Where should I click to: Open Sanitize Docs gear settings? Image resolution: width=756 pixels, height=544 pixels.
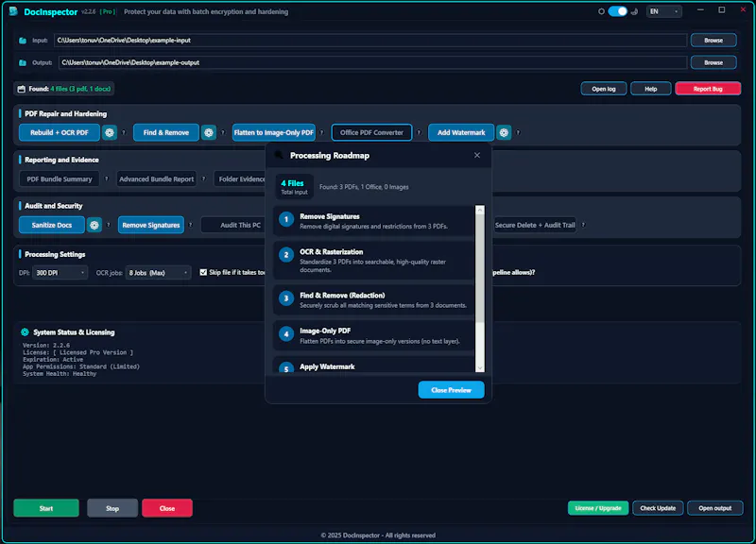tap(94, 225)
